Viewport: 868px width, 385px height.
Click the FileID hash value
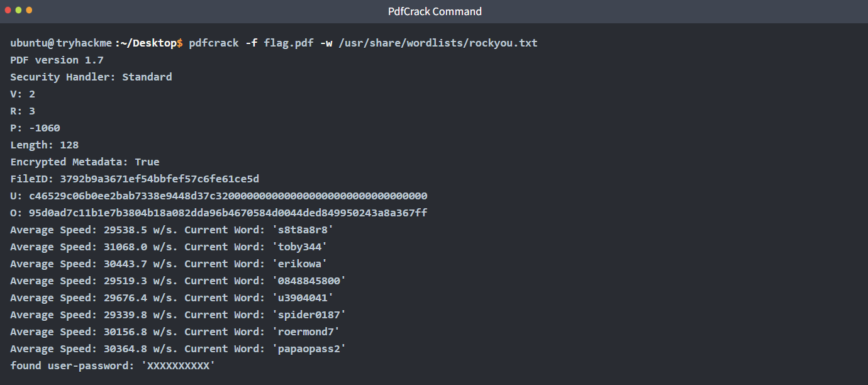(x=159, y=179)
